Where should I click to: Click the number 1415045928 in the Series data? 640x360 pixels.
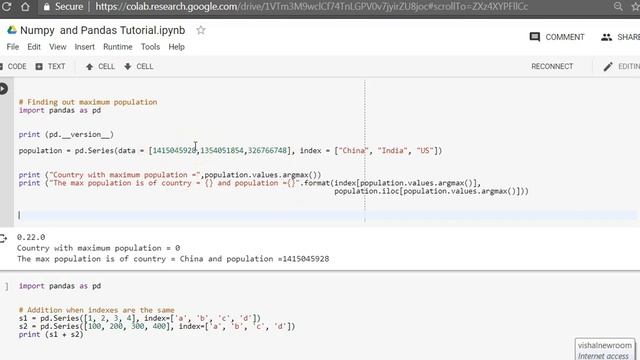tap(174, 151)
